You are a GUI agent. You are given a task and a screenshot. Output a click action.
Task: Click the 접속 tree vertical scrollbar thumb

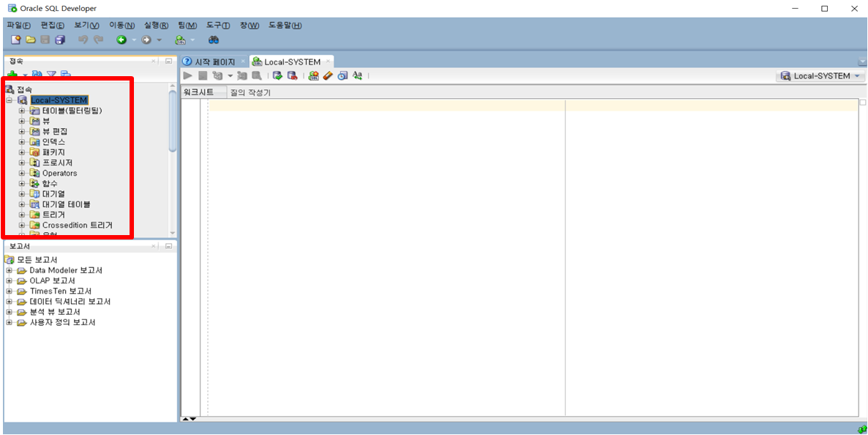coord(173,120)
